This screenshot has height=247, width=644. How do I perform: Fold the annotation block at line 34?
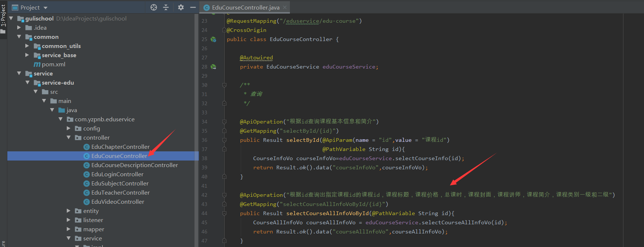point(224,122)
